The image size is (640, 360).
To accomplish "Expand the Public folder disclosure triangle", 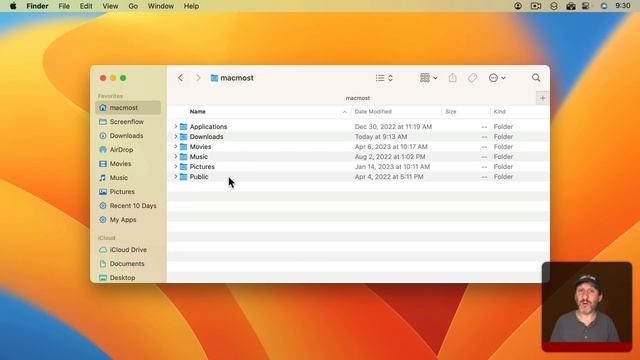I will click(176, 176).
